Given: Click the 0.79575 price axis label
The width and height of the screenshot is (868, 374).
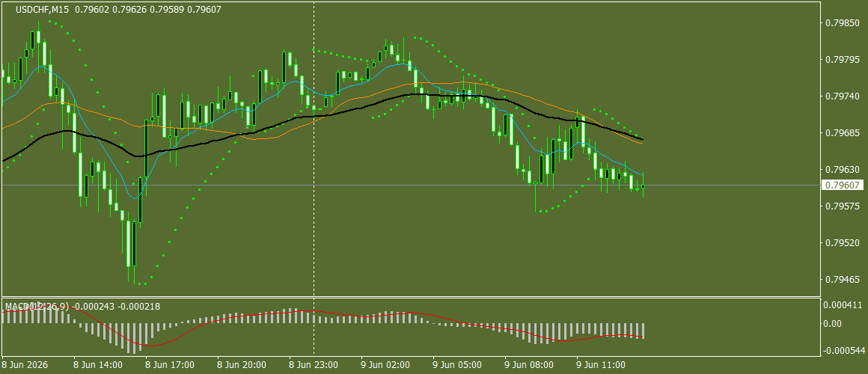Looking at the screenshot, I should 842,206.
